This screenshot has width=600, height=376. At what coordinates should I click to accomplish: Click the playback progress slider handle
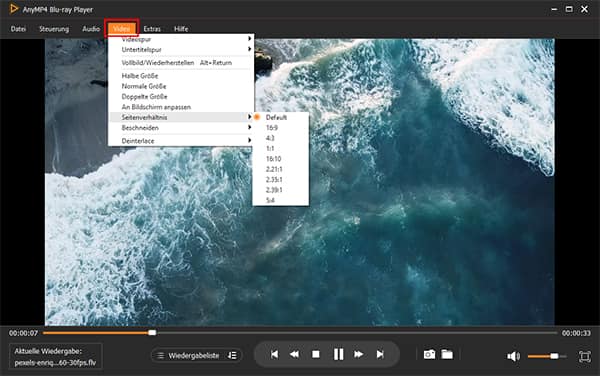pos(152,333)
